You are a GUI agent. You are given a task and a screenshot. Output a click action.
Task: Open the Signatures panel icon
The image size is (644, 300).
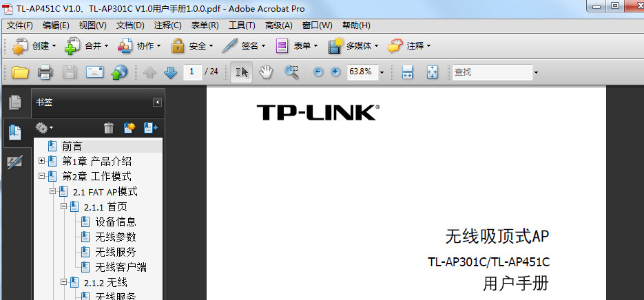[x=15, y=162]
